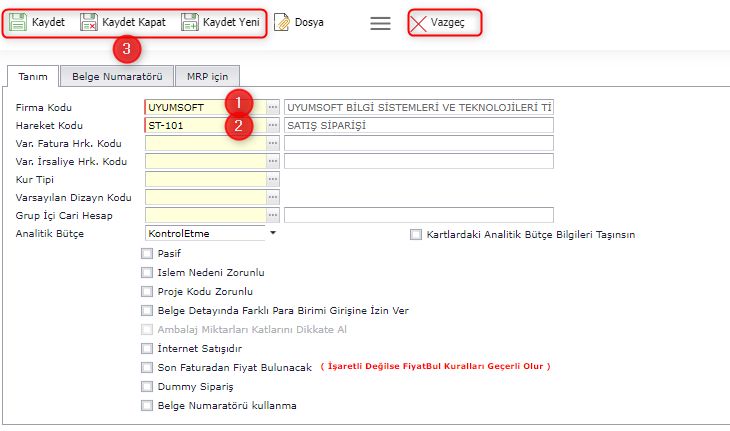730x431 pixels.
Task: Open the hamburger menu icon
Action: tap(380, 23)
